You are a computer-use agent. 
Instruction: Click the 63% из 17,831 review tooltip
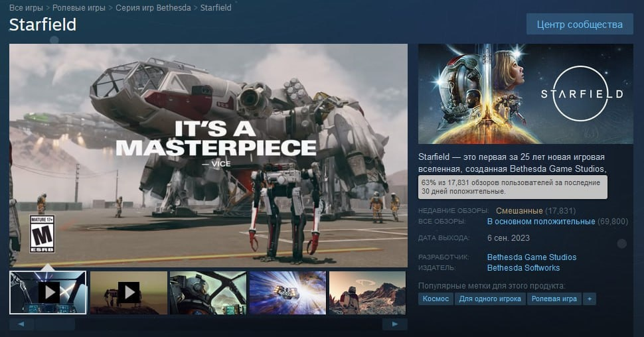coord(513,187)
